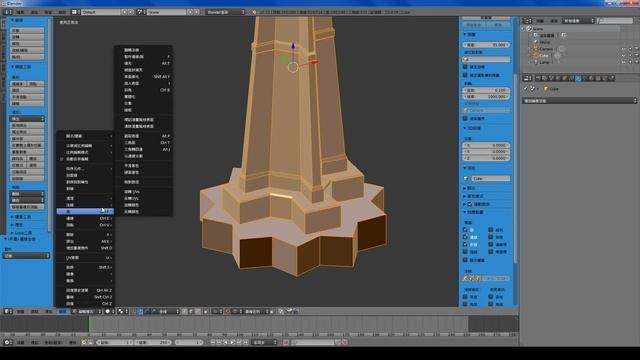The image size is (640, 360).
Task: Click the scene browse icon beside Scene field
Action: (x=140, y=12)
